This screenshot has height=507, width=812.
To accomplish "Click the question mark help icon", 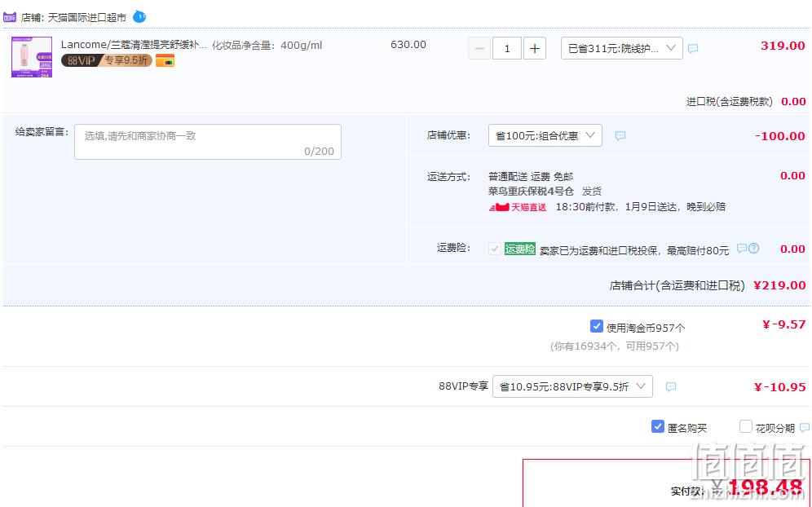I will [x=754, y=248].
